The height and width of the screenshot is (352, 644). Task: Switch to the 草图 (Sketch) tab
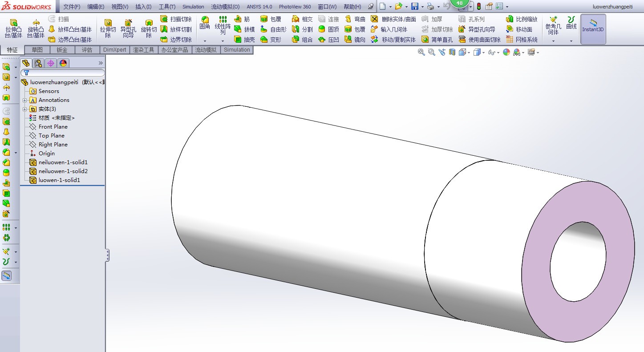pos(37,49)
